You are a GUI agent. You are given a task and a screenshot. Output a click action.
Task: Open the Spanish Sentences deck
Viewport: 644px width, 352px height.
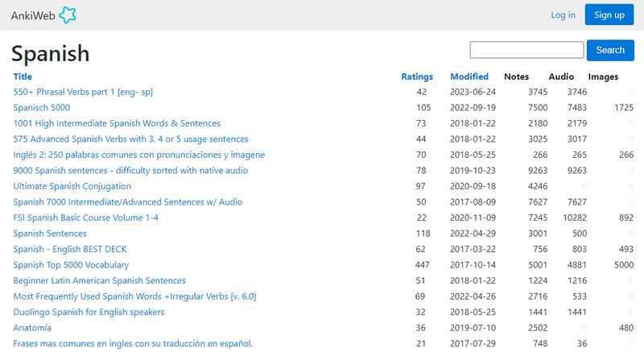point(50,234)
